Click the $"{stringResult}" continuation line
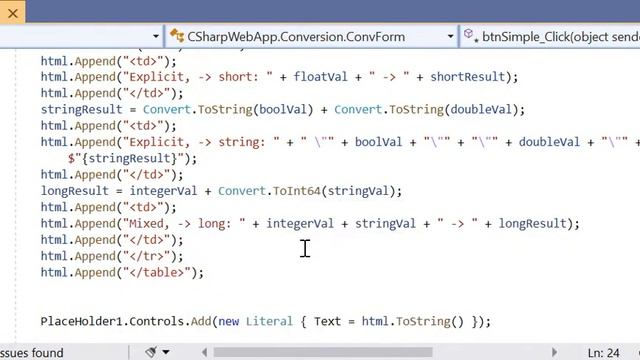Screen dimensions: 640x360 [x=132, y=158]
